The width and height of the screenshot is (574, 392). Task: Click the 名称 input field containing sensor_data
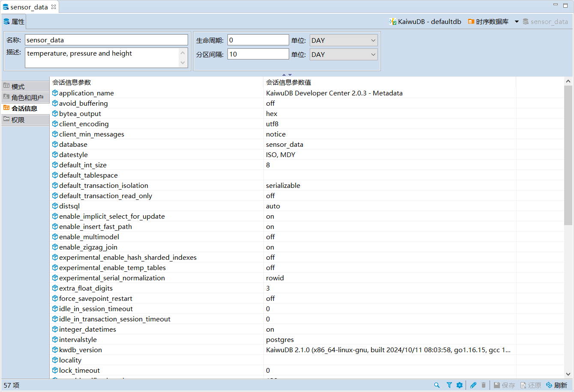click(106, 40)
